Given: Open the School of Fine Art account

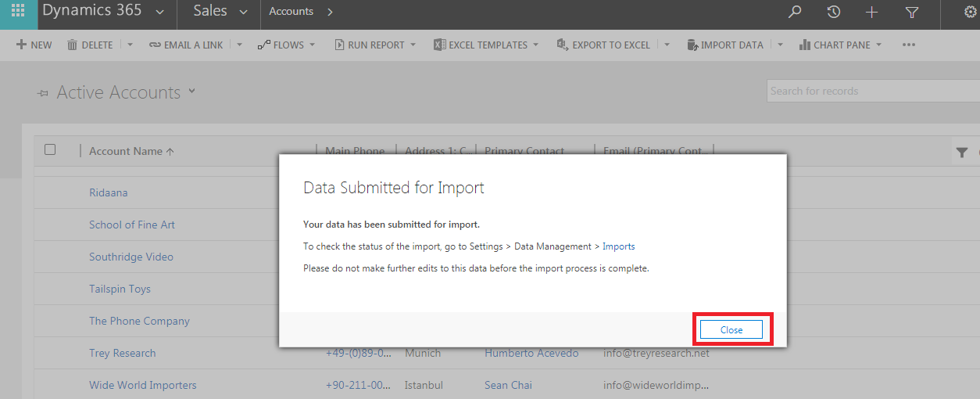Looking at the screenshot, I should point(132,225).
